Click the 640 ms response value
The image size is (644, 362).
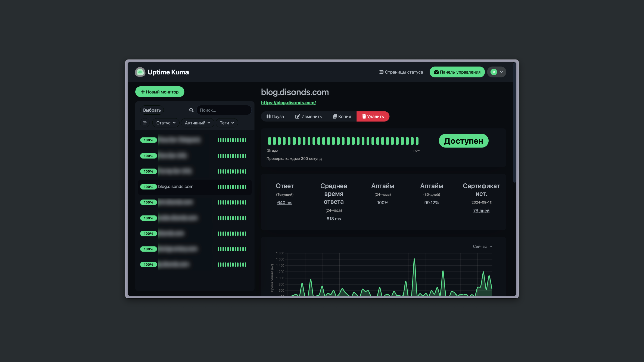[x=285, y=203]
